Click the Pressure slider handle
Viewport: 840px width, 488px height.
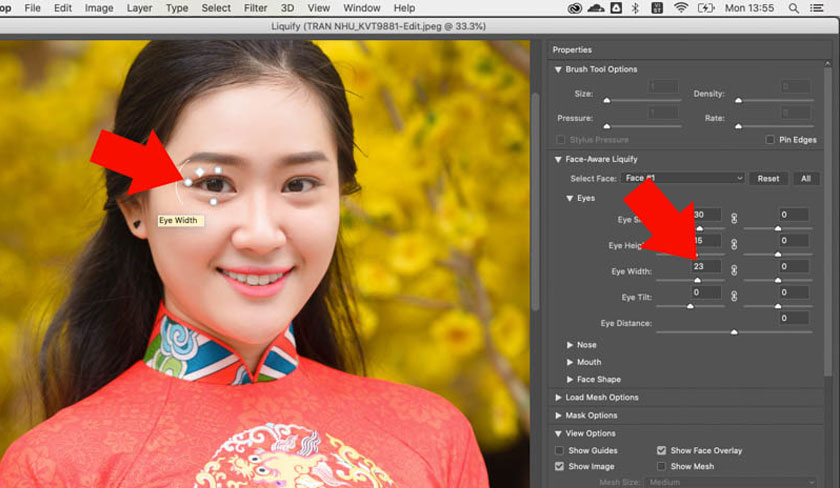click(x=606, y=126)
